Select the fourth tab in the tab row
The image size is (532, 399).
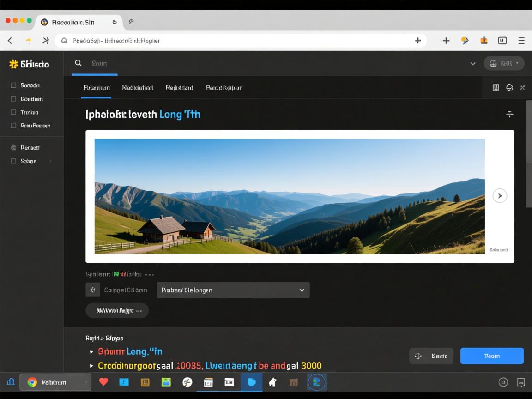point(224,88)
